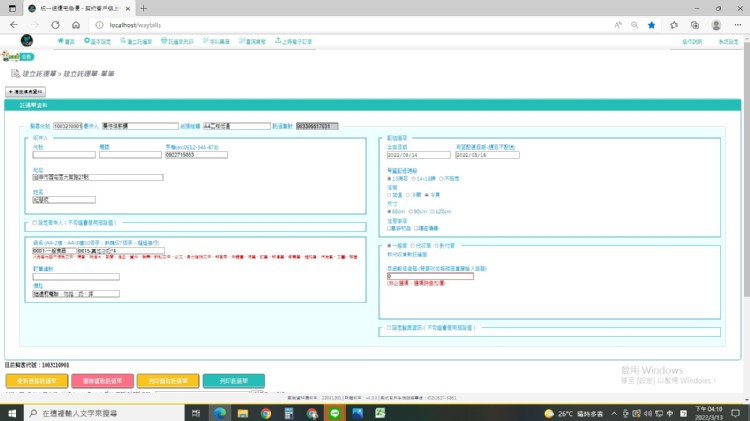The height and width of the screenshot is (421, 750).
Task: Show hidden tray icons chevron
Action: tap(614, 413)
